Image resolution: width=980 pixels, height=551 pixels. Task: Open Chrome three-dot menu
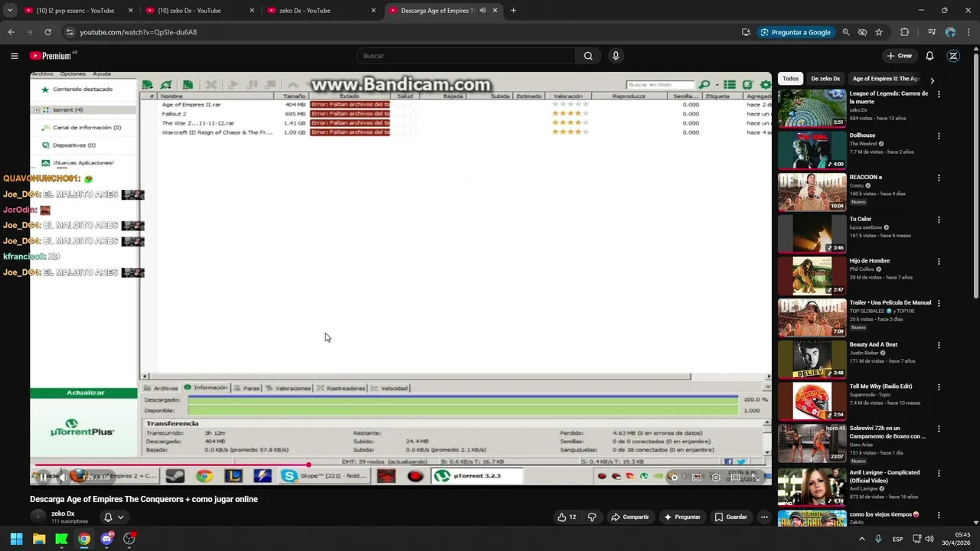coord(969,32)
